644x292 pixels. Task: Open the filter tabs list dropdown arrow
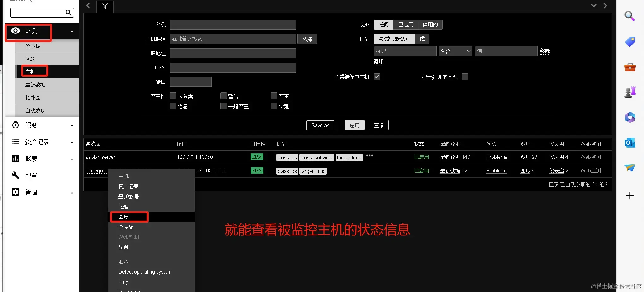(x=594, y=5)
